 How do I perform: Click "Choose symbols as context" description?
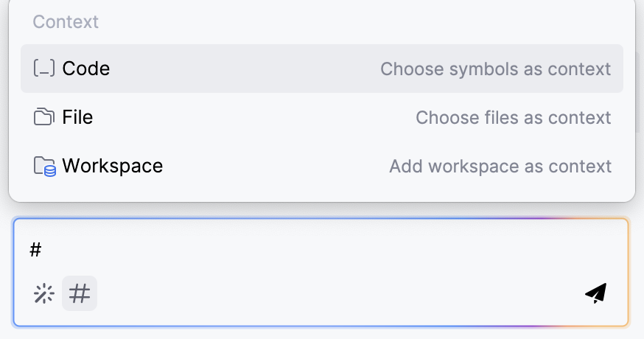point(495,69)
